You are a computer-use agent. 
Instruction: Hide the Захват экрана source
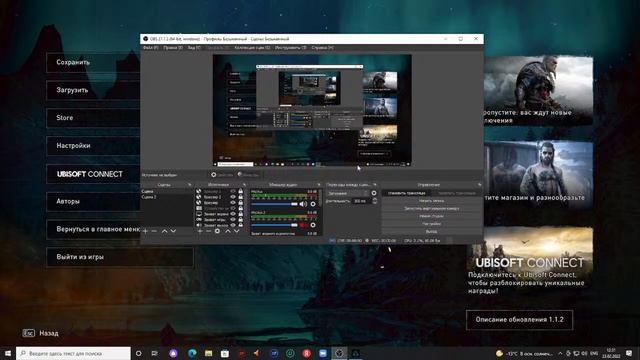[x=233, y=214]
